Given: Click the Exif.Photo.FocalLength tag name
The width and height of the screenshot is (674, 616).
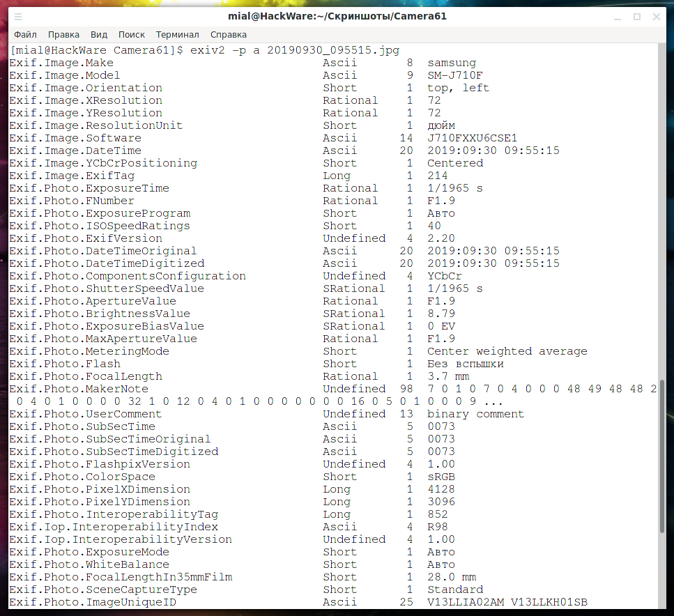Looking at the screenshot, I should [x=85, y=376].
